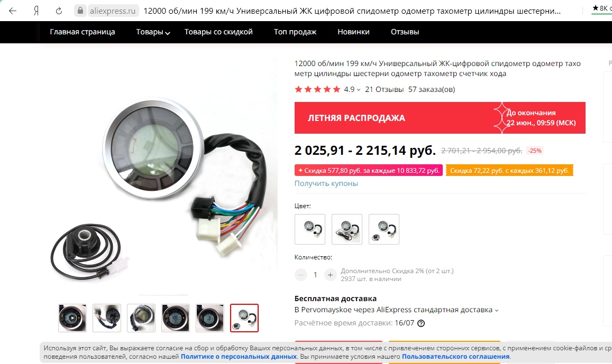Select the first color variant
This screenshot has height=364, width=612.
coord(310,229)
